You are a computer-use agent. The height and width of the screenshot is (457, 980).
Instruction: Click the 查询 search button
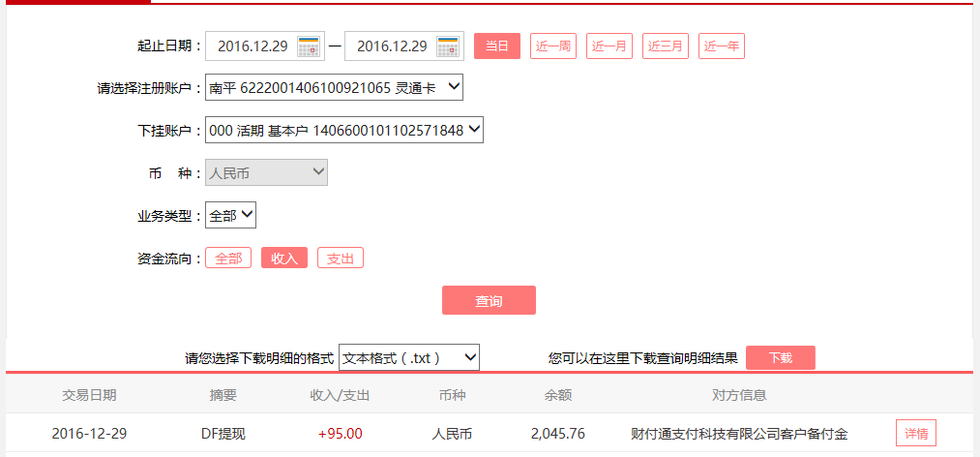click(489, 300)
